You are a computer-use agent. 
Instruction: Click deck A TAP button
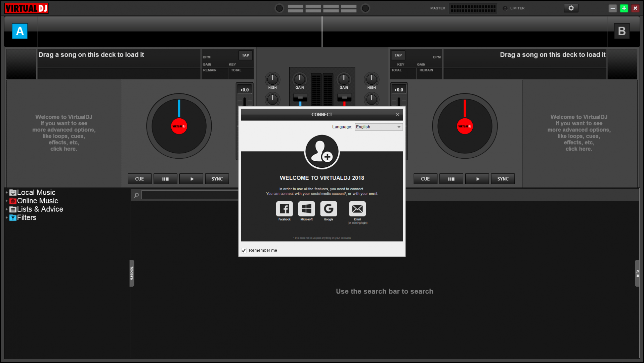(246, 55)
